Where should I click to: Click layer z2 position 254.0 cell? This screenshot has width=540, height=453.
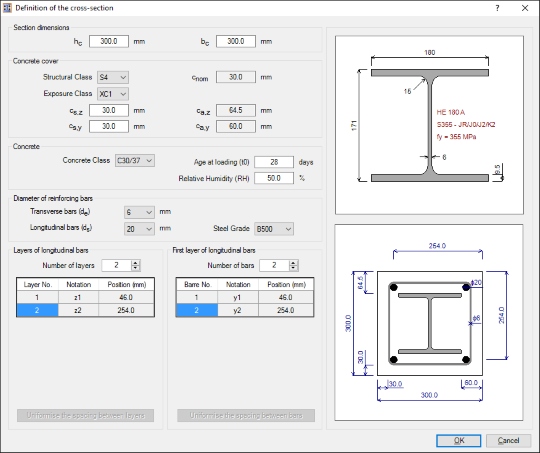(126, 310)
